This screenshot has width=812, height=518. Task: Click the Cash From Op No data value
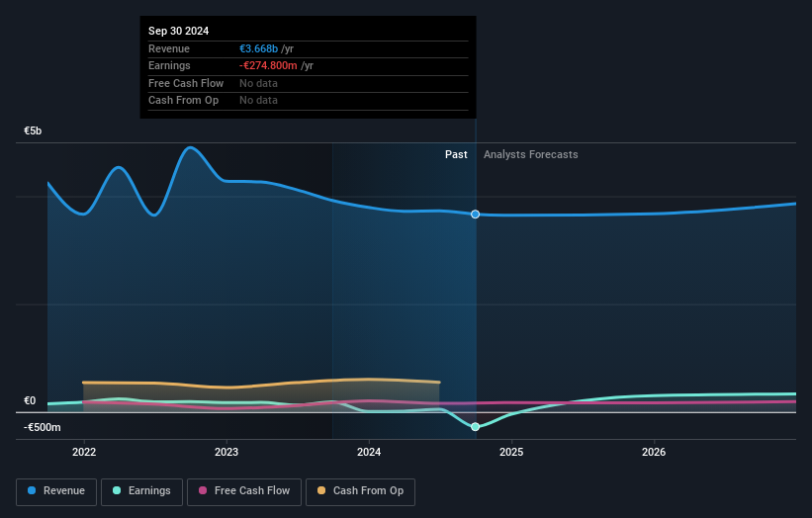[x=258, y=101]
